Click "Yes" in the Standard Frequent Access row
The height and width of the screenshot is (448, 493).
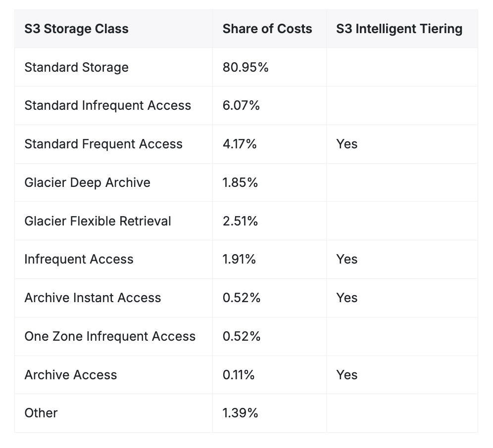click(346, 144)
